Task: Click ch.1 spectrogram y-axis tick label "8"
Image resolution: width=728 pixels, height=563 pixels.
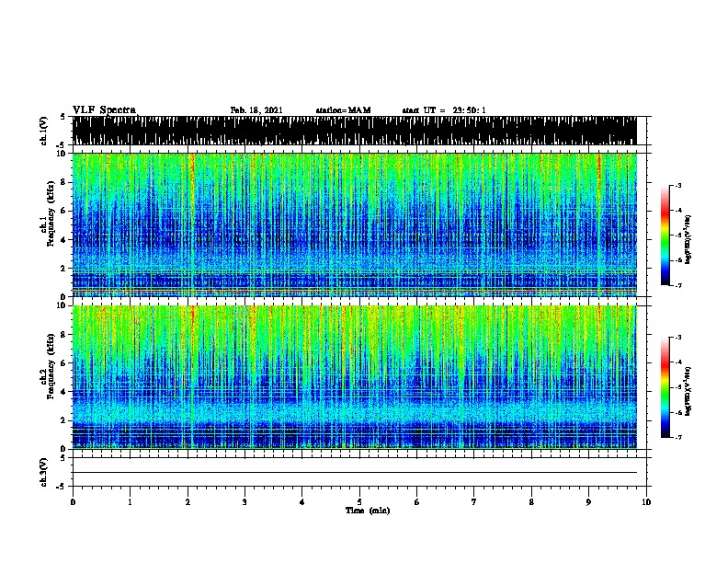Action: [63, 182]
